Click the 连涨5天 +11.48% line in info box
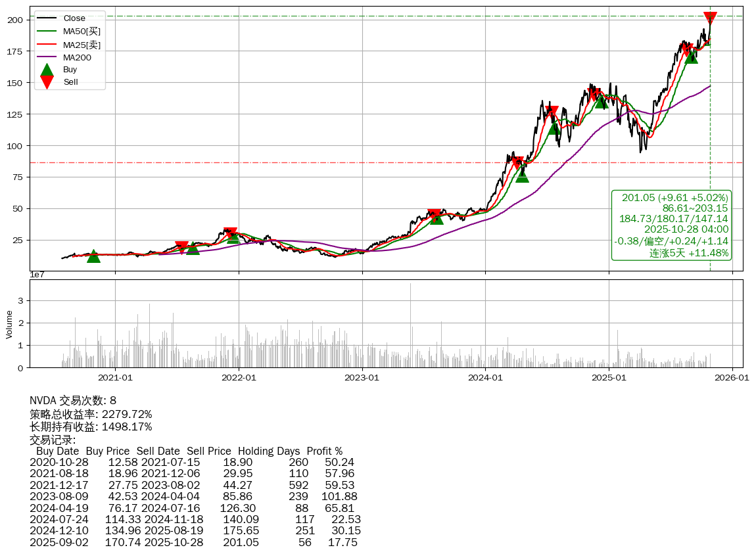 point(689,253)
